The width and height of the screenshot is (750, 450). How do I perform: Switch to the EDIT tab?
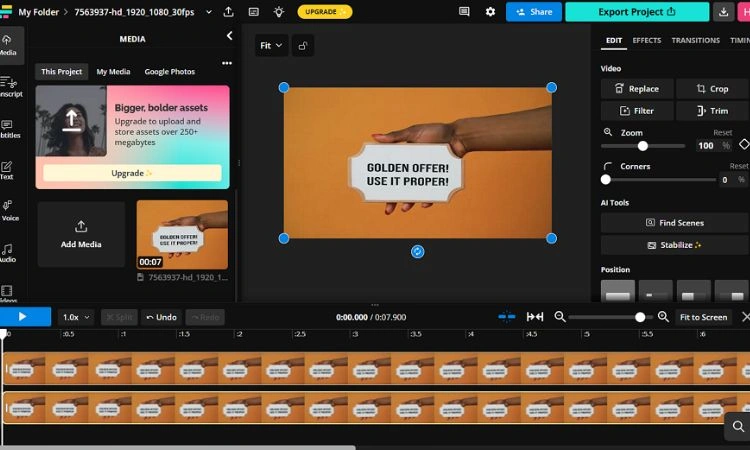pos(614,41)
